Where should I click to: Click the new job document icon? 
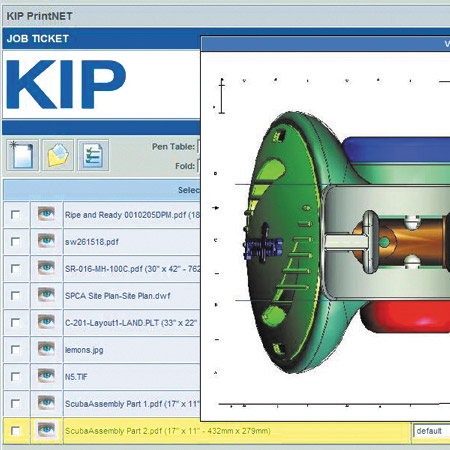pos(22,155)
